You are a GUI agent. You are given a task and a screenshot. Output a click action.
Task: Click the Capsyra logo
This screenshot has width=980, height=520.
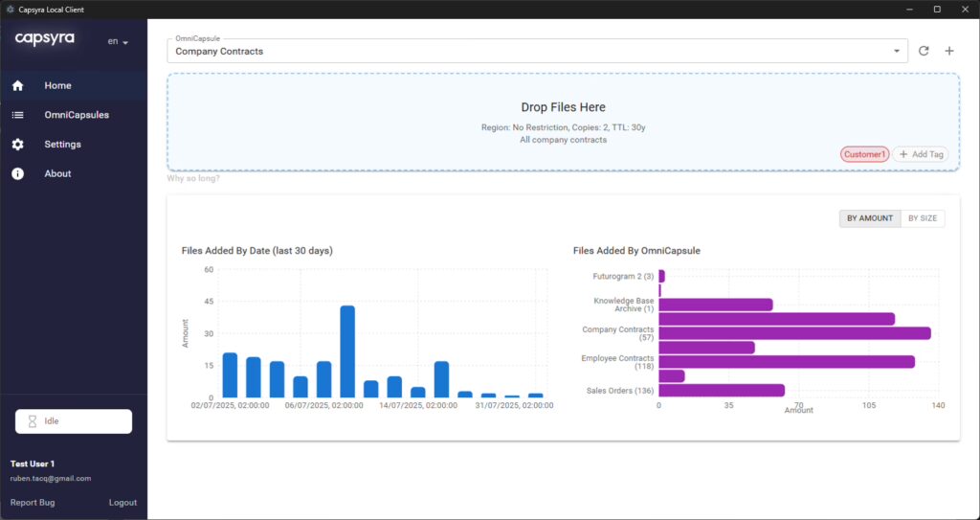(45, 39)
